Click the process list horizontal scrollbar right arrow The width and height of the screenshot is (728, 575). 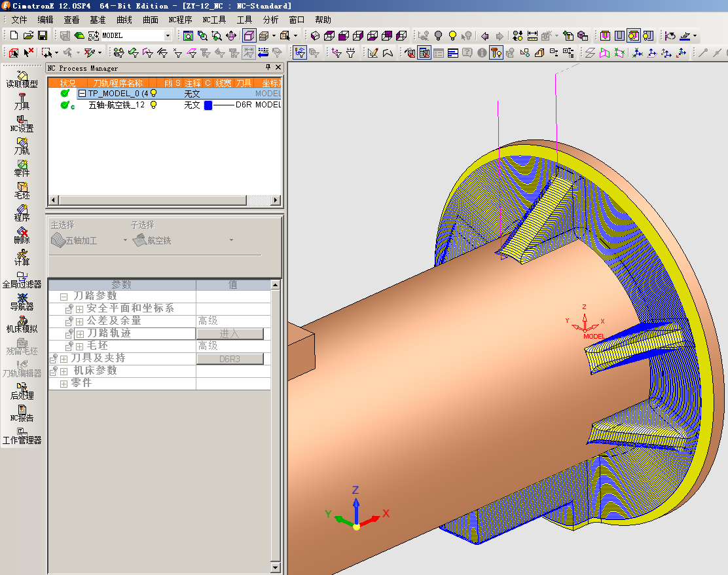click(x=276, y=200)
